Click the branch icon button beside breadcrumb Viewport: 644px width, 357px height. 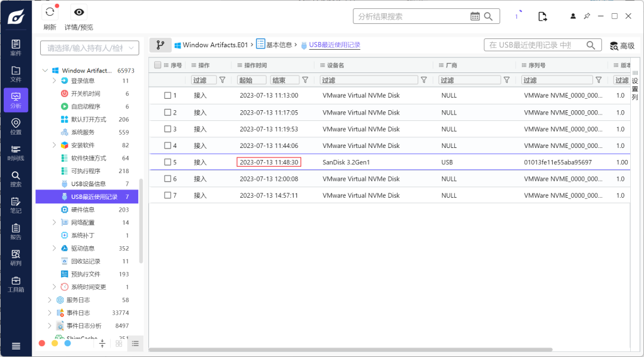coord(160,45)
